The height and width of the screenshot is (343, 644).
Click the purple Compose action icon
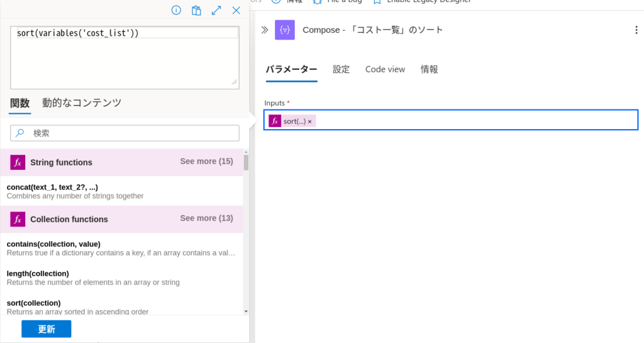(x=285, y=30)
